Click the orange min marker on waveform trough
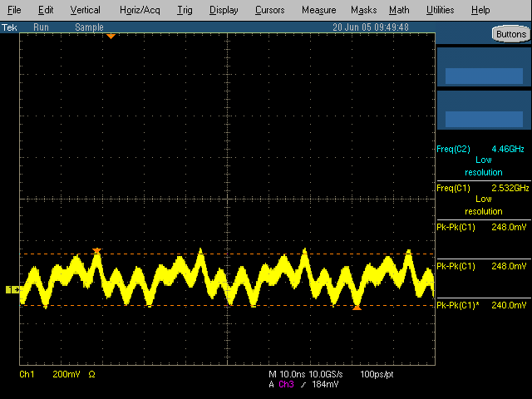 coord(357,308)
